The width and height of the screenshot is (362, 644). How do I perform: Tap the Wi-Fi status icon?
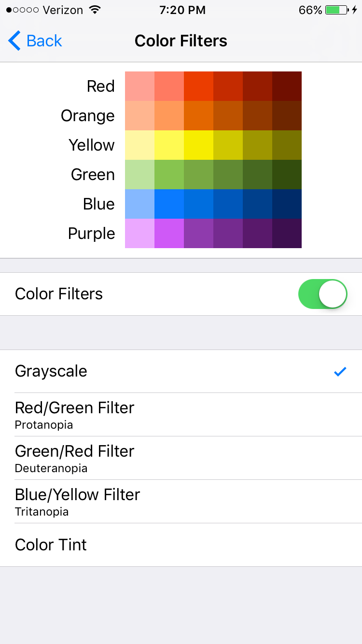95,10
